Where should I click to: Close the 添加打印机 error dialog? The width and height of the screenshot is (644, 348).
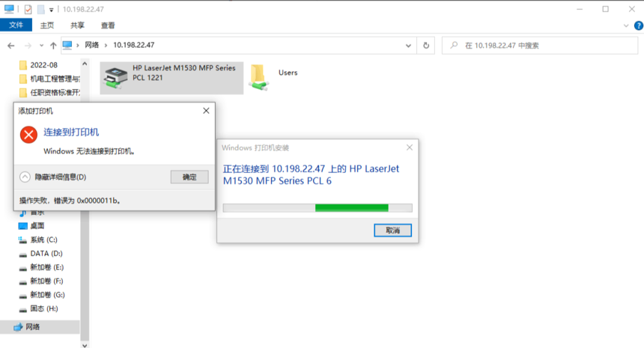point(206,111)
